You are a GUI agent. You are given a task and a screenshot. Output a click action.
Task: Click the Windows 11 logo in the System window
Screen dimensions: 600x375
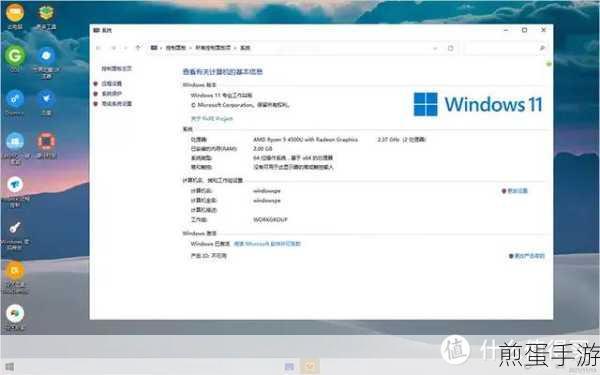point(478,104)
